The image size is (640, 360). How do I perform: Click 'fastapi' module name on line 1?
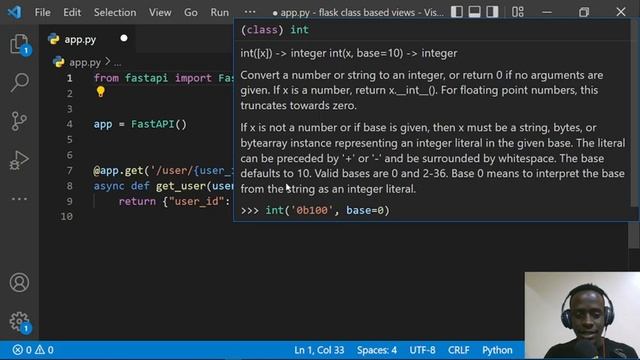[x=146, y=78]
